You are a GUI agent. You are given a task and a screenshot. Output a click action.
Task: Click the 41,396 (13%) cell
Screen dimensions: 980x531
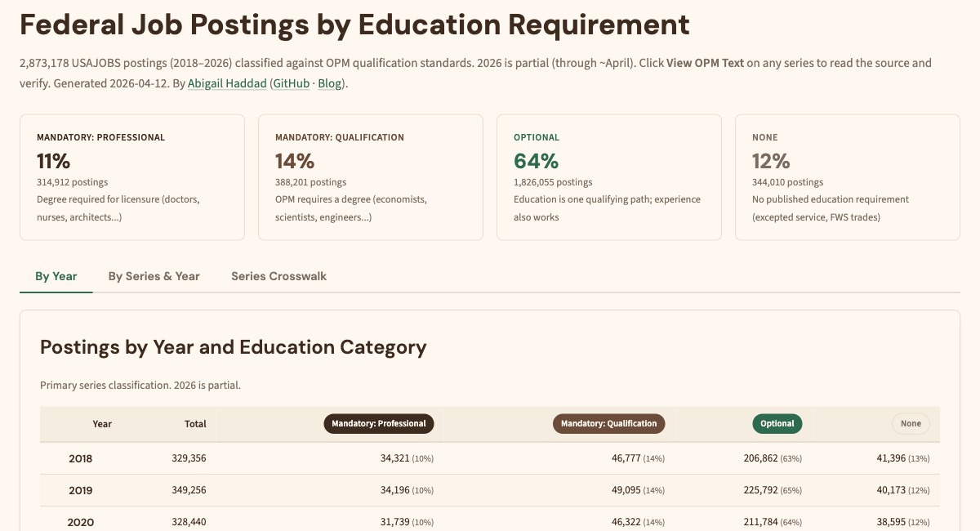point(902,459)
